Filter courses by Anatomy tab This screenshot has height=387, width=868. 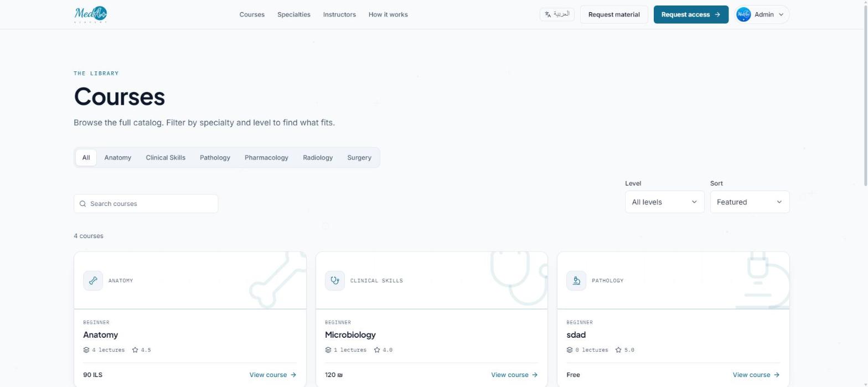(118, 158)
